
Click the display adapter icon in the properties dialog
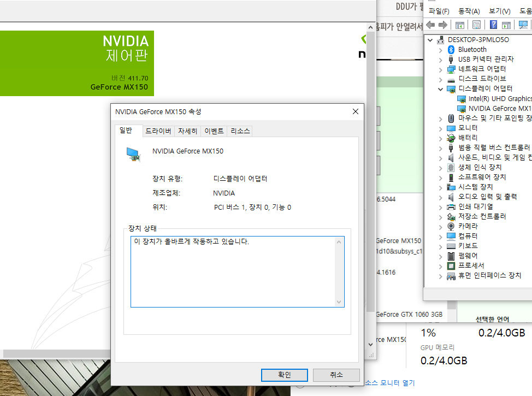pyautogui.click(x=133, y=154)
